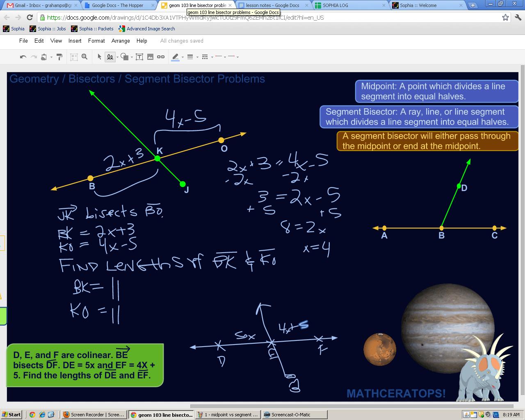Expand the line color dropdown arrow
Viewport: 525px width, 420px height.
coord(183,57)
